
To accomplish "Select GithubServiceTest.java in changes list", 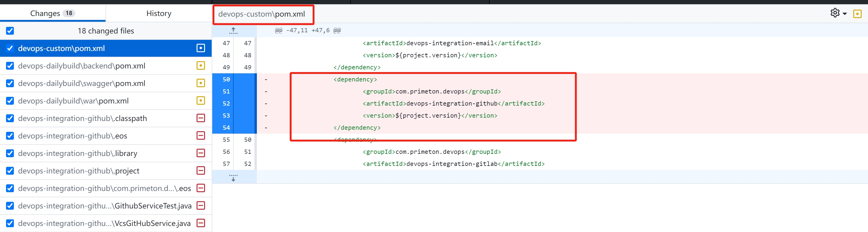I will [106, 206].
